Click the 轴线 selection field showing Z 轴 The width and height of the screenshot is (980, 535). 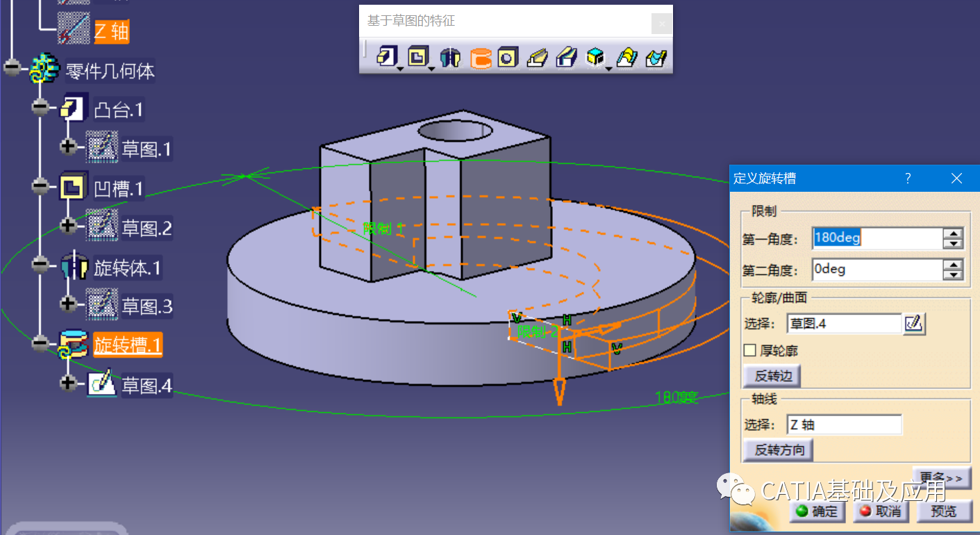(844, 425)
